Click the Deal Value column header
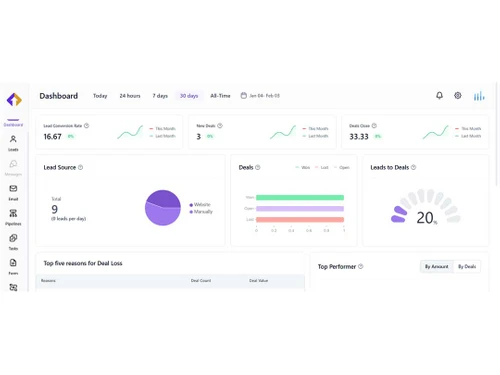 259,281
